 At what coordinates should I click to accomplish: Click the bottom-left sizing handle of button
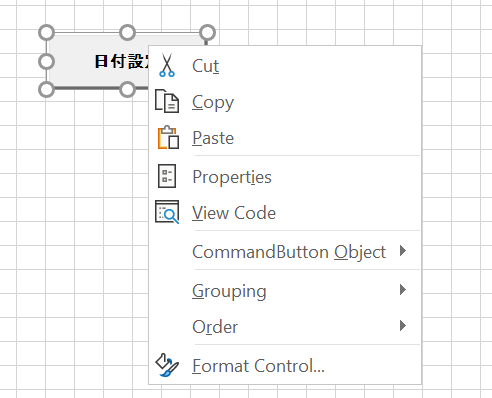46,89
